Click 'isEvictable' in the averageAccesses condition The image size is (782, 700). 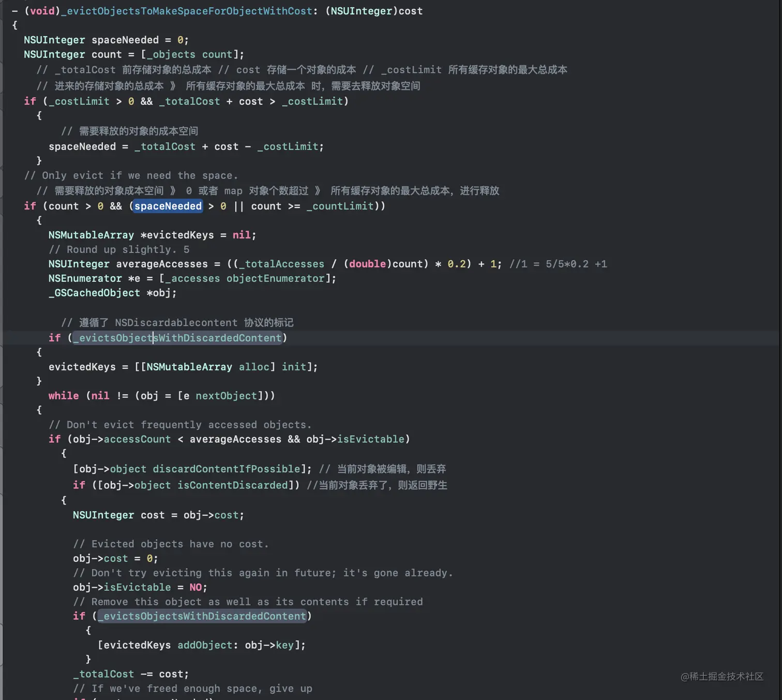(371, 439)
